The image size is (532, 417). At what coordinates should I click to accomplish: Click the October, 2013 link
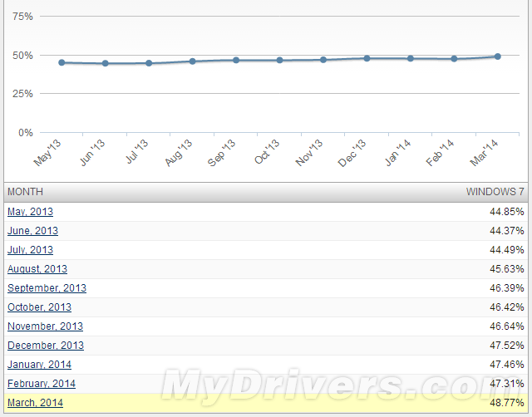(39, 307)
